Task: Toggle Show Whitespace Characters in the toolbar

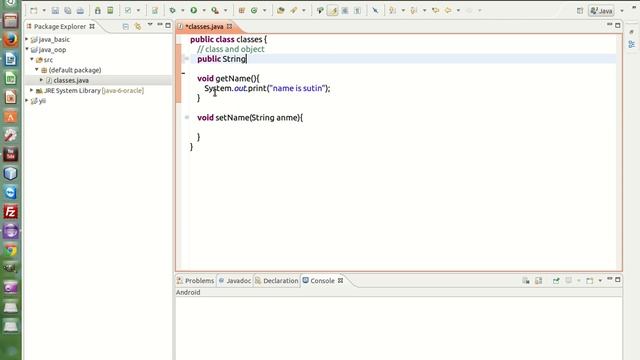Action: click(358, 11)
